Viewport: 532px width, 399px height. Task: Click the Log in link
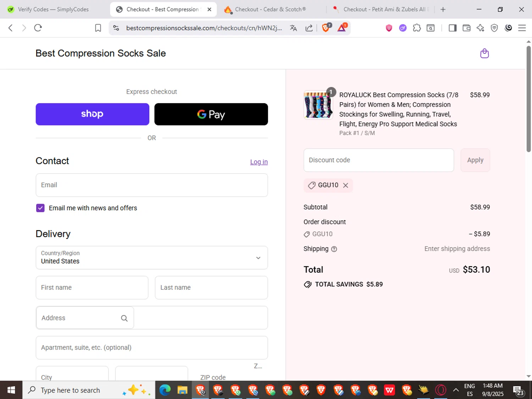(x=259, y=162)
